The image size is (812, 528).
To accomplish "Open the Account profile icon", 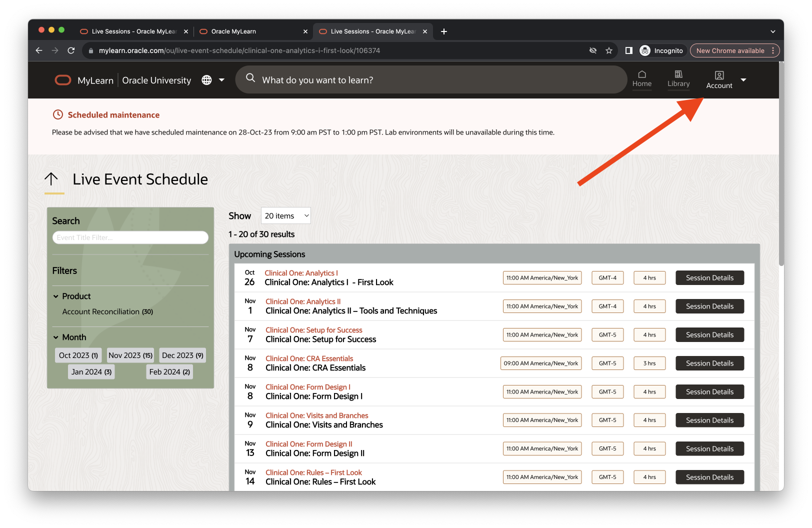I will [x=719, y=75].
